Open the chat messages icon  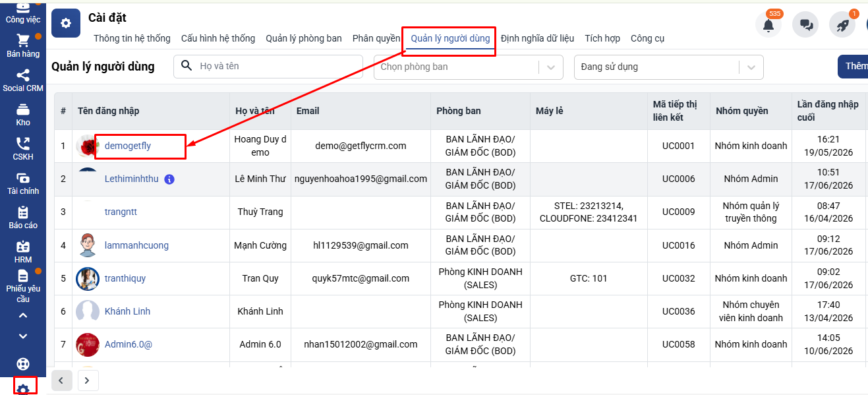(x=805, y=25)
